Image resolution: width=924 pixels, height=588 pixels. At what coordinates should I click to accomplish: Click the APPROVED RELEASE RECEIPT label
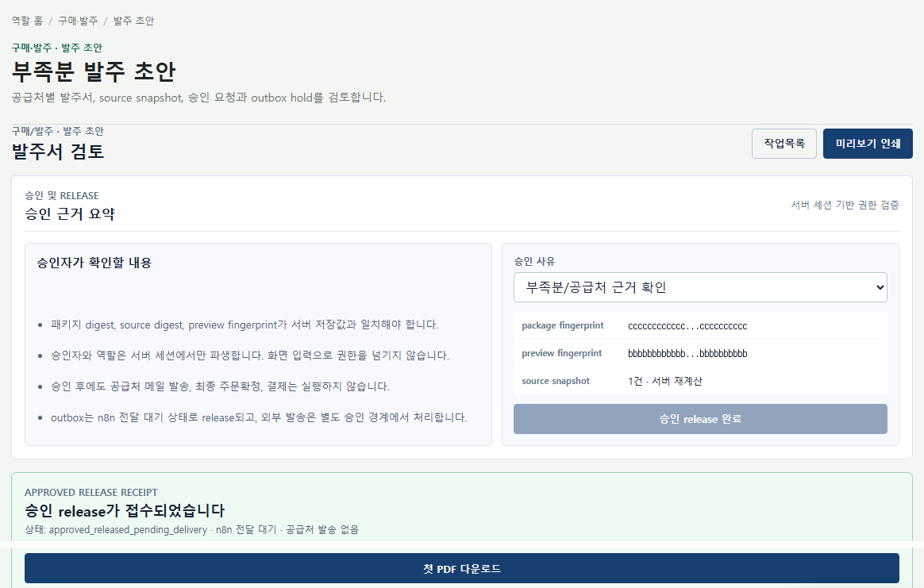[x=90, y=492]
